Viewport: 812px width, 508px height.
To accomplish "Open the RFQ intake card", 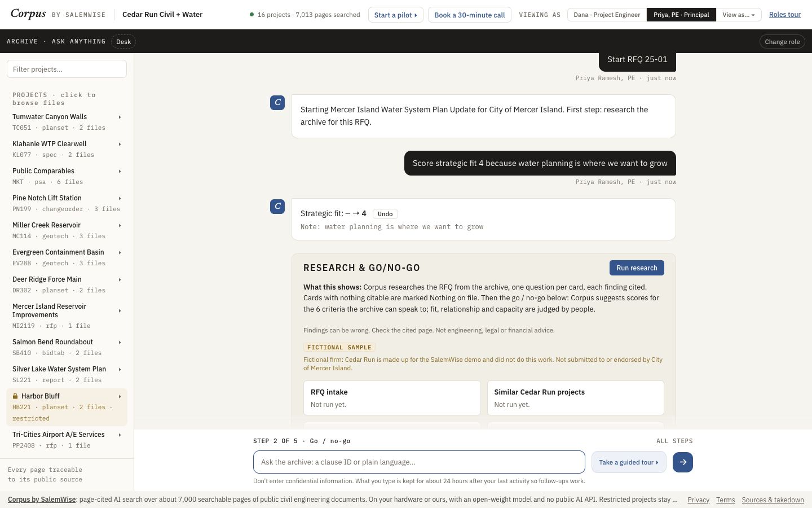I will pyautogui.click(x=392, y=398).
